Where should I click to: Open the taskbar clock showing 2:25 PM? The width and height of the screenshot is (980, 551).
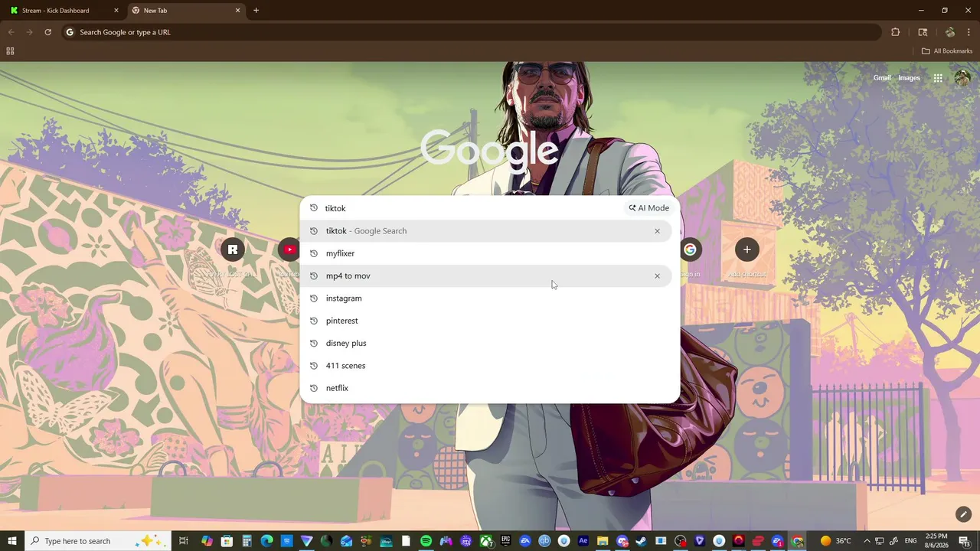click(x=936, y=541)
